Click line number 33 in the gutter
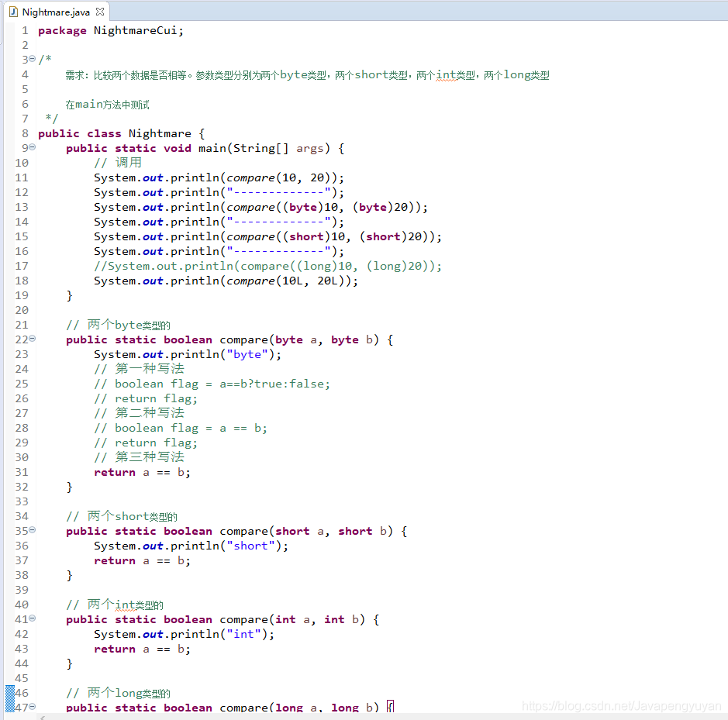 coord(22,501)
